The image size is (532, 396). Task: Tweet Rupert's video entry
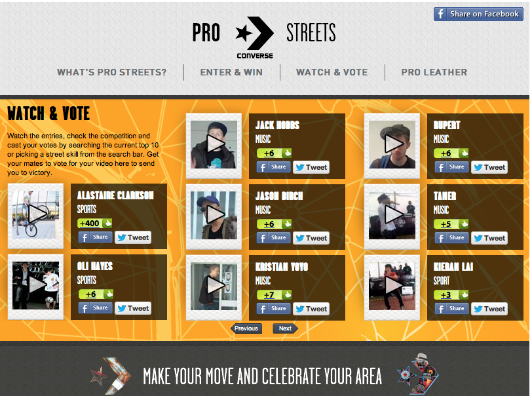489,167
